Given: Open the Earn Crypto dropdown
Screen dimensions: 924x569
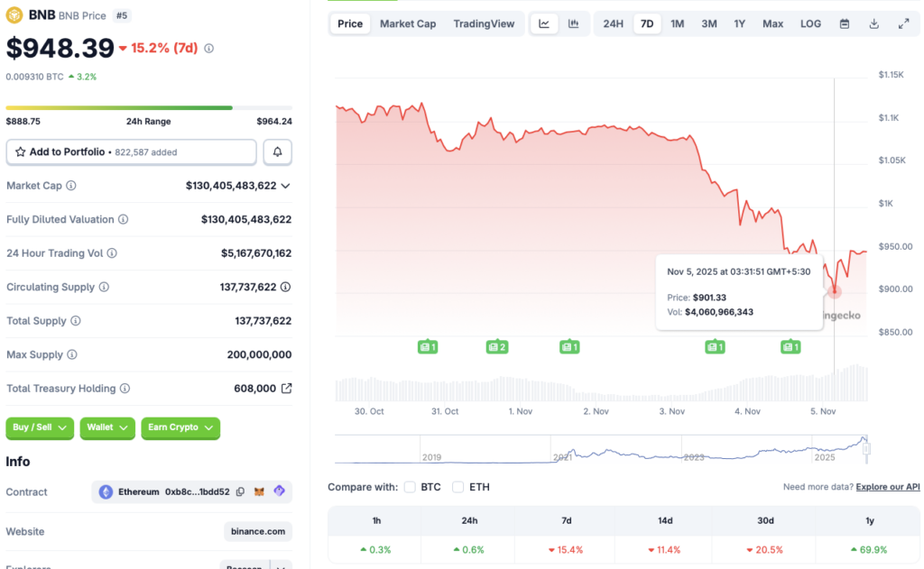Looking at the screenshot, I should 180,428.
